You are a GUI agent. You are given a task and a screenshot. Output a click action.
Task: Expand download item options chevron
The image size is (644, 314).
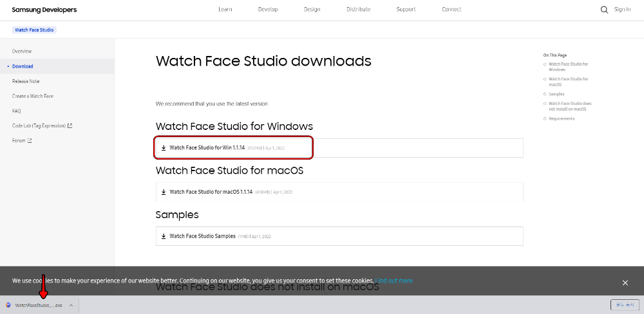(x=71, y=305)
